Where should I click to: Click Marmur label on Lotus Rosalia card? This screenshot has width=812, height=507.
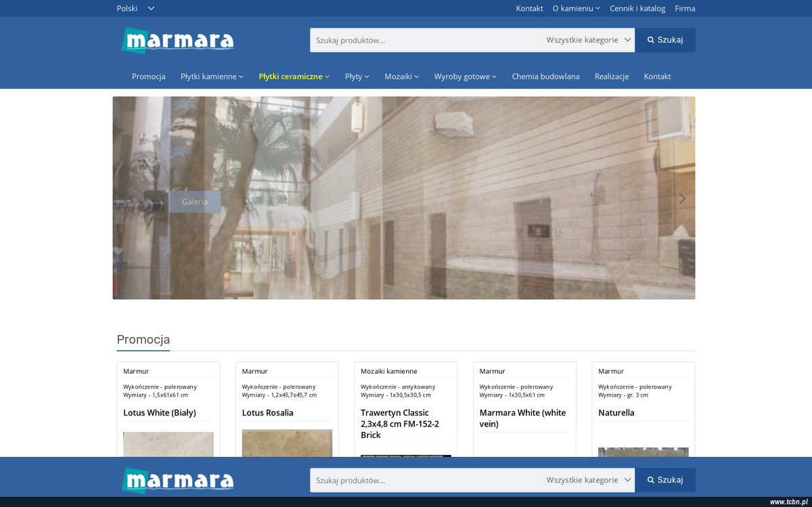[255, 372]
